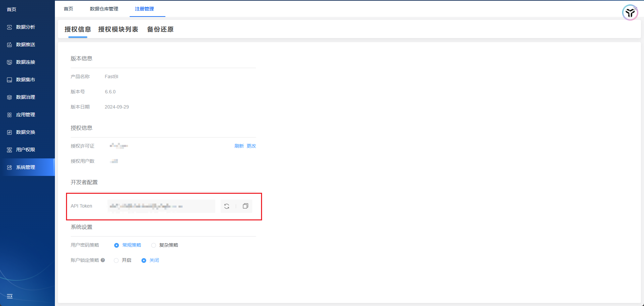Open the 备份还原 sub-tab

coord(160,29)
